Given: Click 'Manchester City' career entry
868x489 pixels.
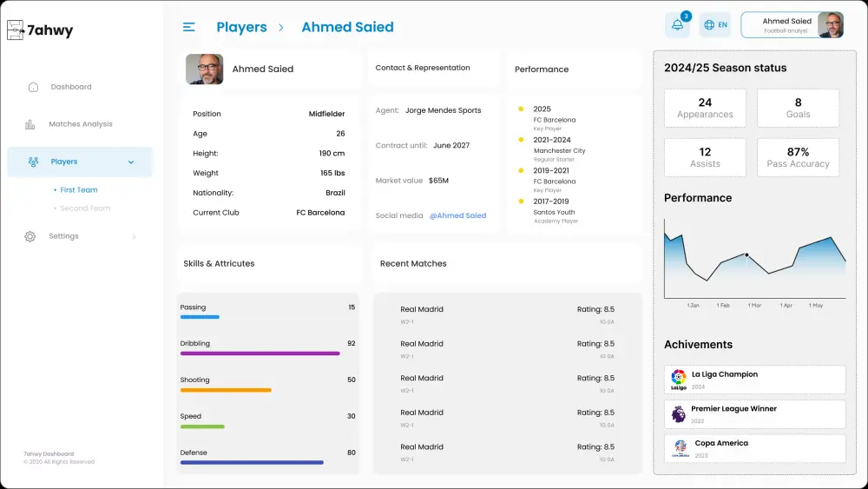Looking at the screenshot, I should coord(560,150).
